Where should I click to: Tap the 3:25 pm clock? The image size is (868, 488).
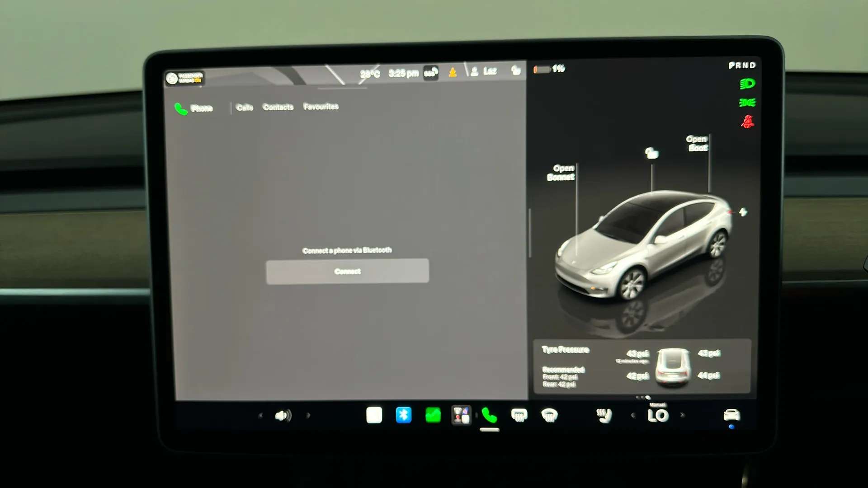403,73
